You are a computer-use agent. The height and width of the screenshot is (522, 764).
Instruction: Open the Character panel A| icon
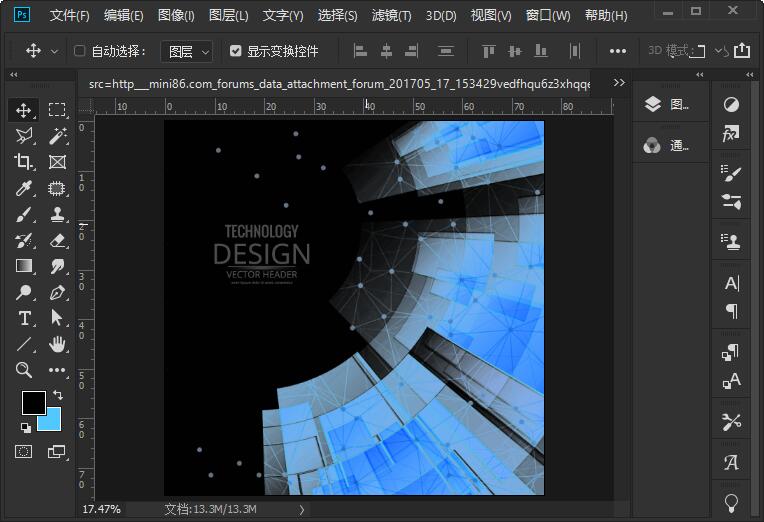coord(732,283)
